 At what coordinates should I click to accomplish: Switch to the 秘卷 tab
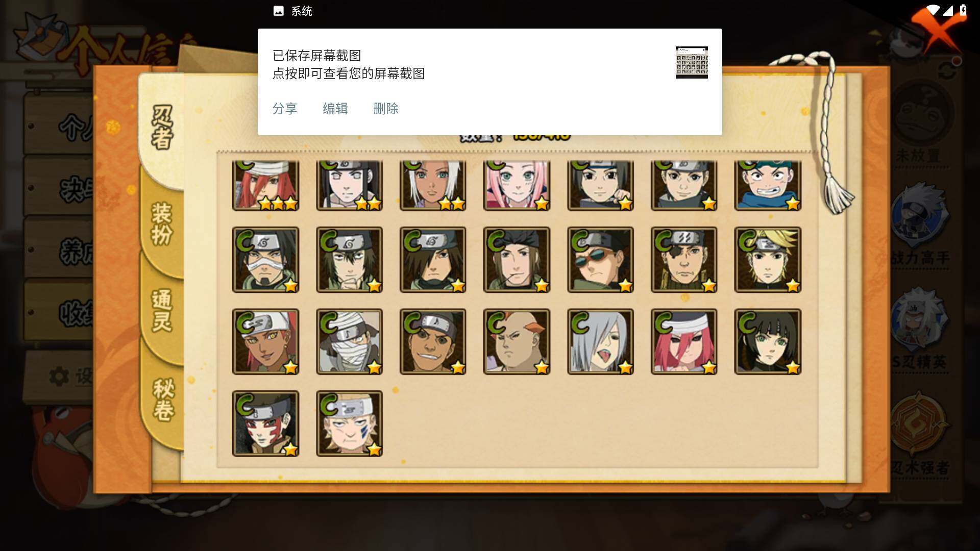point(163,399)
